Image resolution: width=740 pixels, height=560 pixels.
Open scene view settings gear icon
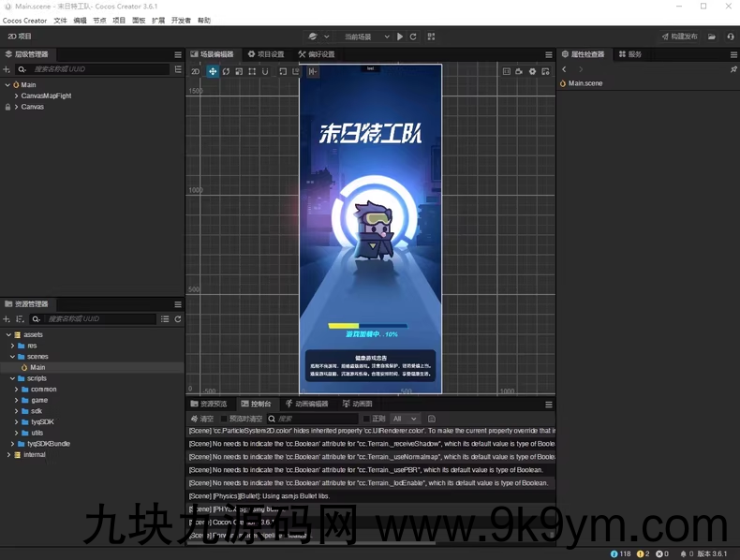[x=532, y=71]
